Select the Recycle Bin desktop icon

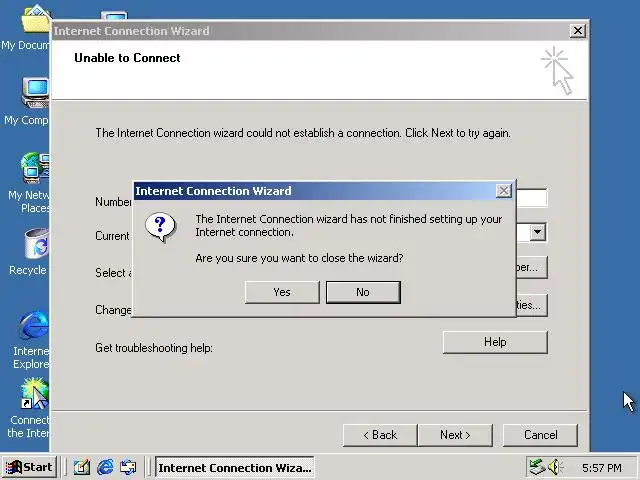point(29,252)
